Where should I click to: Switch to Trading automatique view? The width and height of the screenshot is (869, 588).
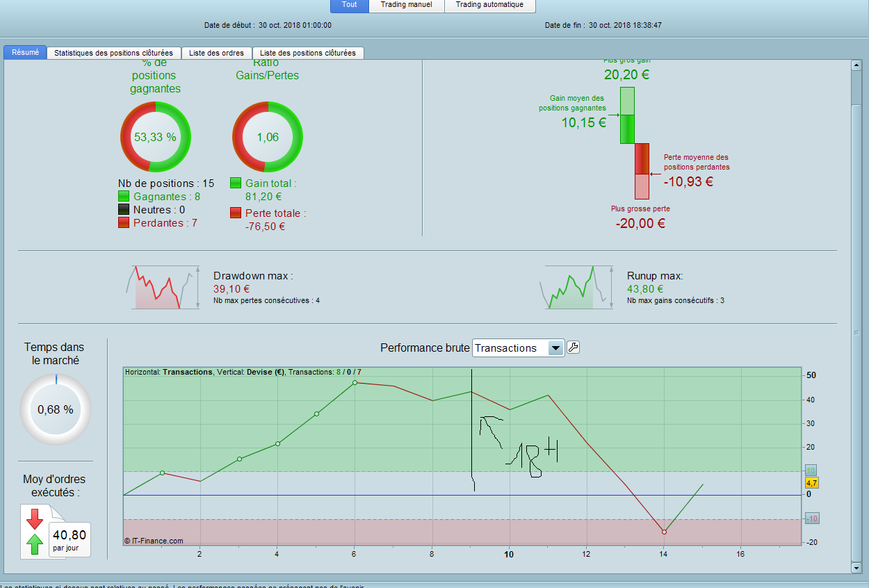(x=490, y=5)
